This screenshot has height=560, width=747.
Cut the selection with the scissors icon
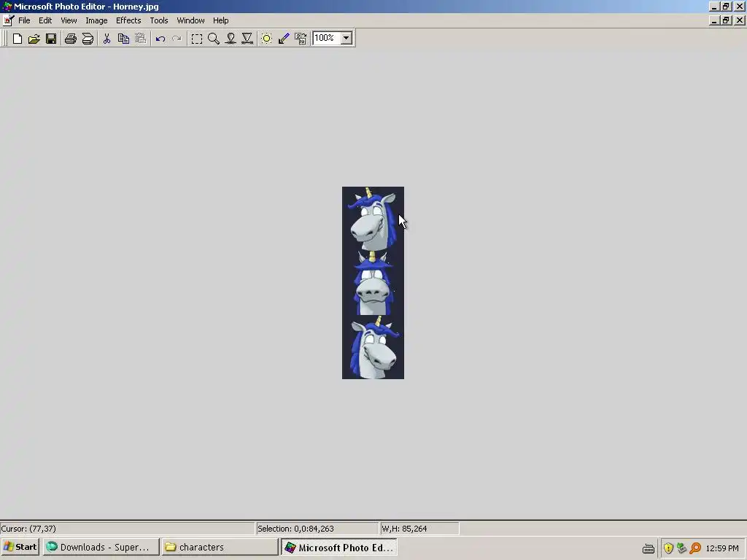107,39
